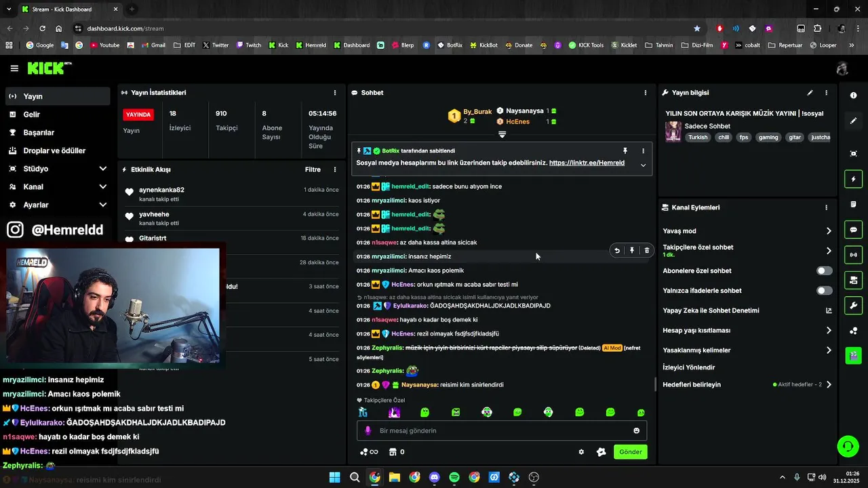Click the pin icon on the pinned BotRix message

pos(625,151)
